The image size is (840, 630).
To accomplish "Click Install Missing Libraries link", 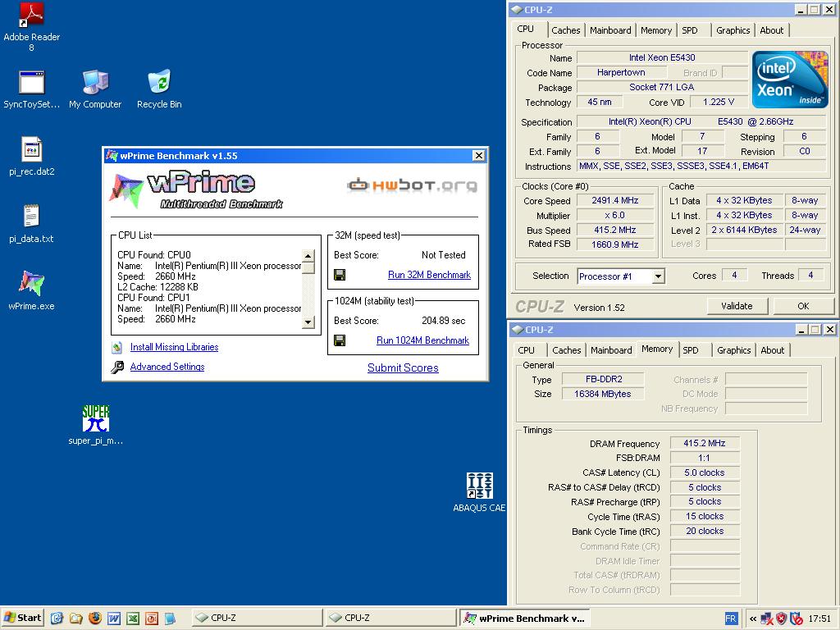I will (x=174, y=347).
